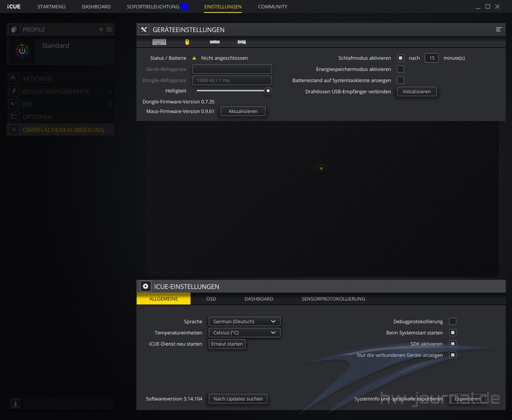
Task: Enable Batteriestand auf Systemtaskleiste anzeigen
Action: [400, 80]
